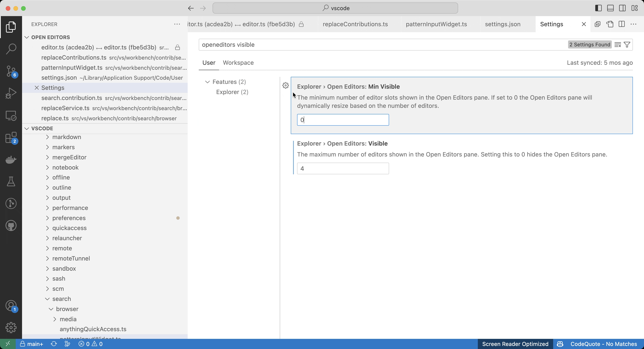Viewport: 644px width, 349px height.
Task: Open the gear menu for Min Visible setting
Action: [286, 85]
